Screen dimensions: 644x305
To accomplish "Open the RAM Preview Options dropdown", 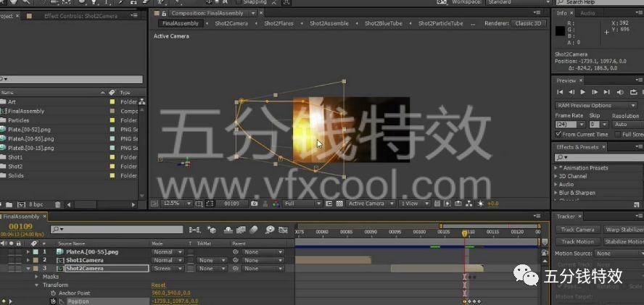I will [596, 106].
